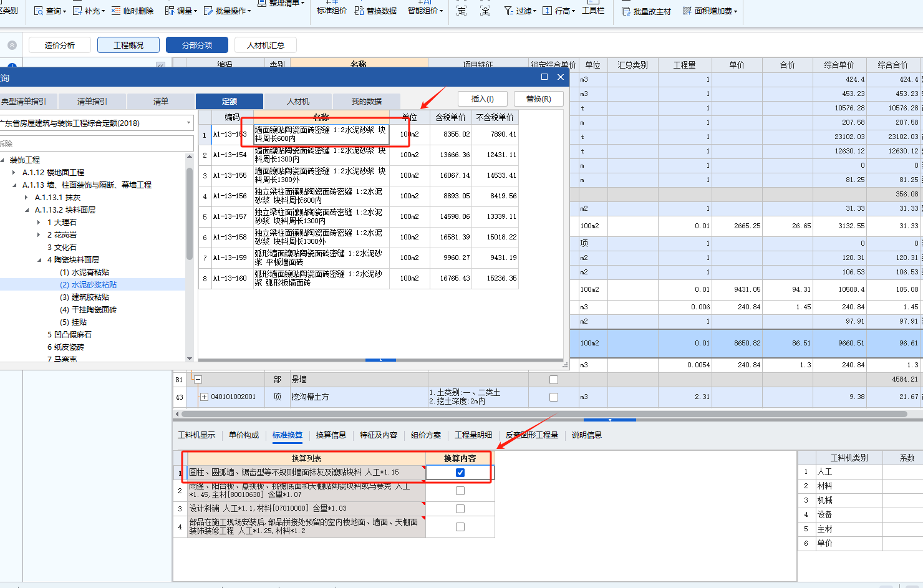Expand the A.1.12 楼地面工程 node

(14, 173)
